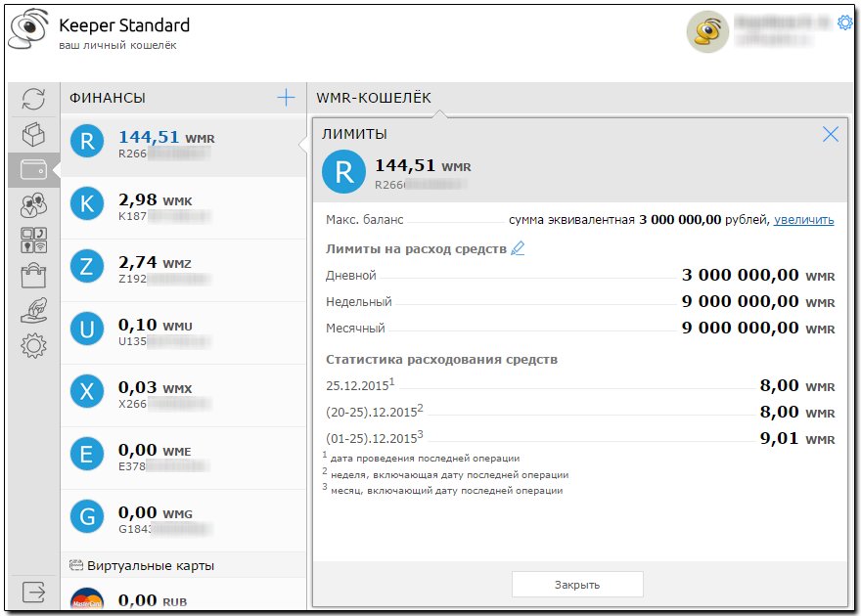The image size is (861, 616).
Task: Click the logout exit icon
Action: [x=33, y=592]
